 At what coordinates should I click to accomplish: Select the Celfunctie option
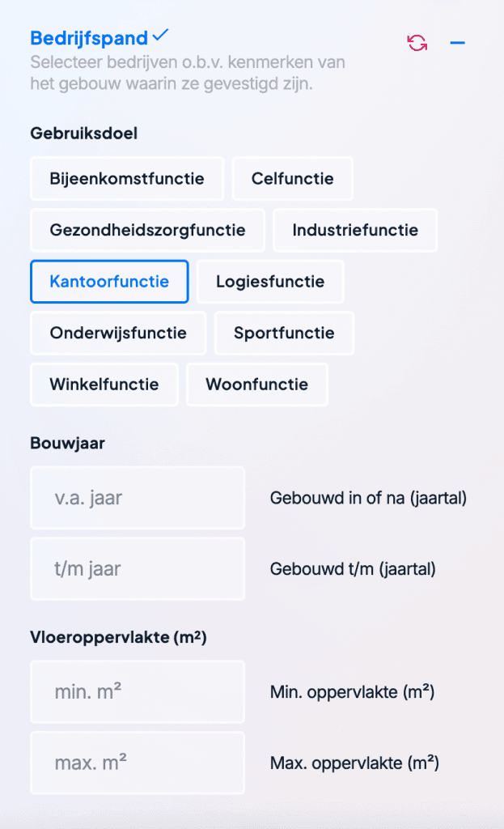pos(292,179)
